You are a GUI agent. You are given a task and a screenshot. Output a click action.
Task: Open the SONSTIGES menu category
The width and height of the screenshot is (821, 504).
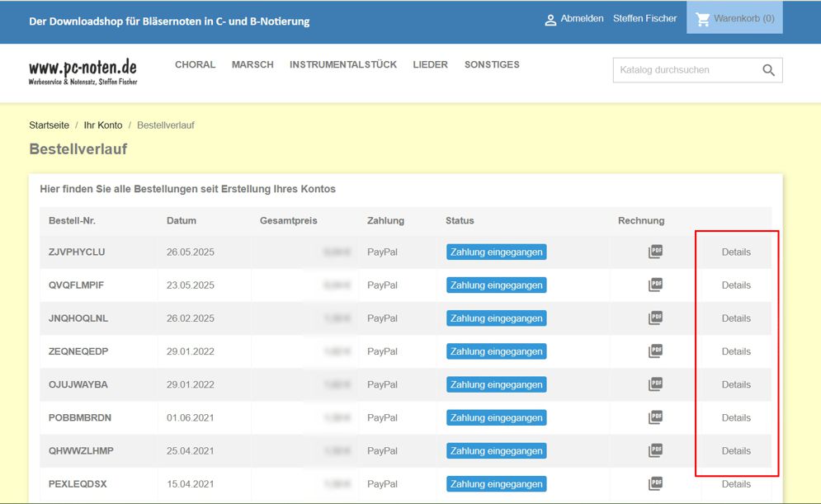click(x=492, y=64)
